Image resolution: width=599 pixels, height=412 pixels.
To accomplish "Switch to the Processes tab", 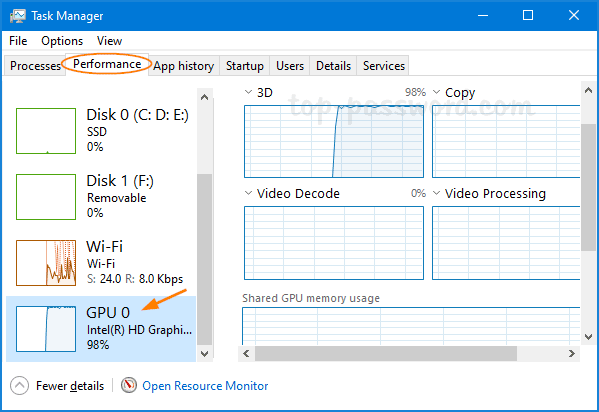I will 35,66.
